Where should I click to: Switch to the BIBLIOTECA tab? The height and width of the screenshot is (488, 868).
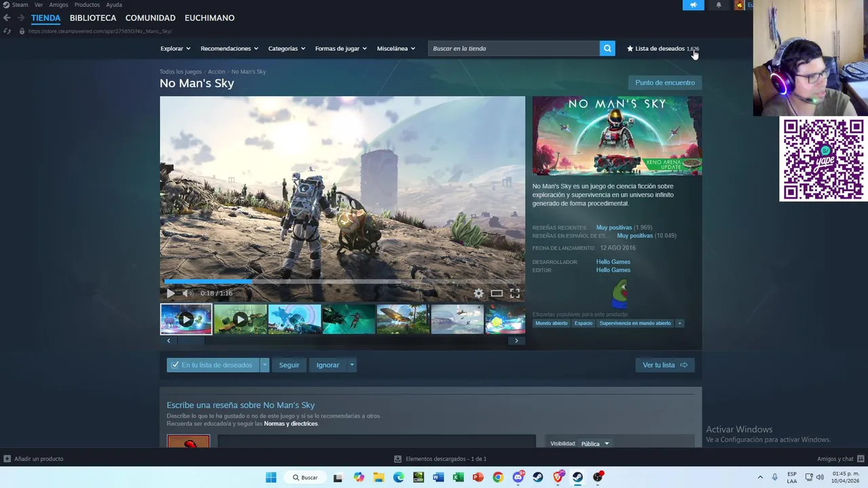93,18
